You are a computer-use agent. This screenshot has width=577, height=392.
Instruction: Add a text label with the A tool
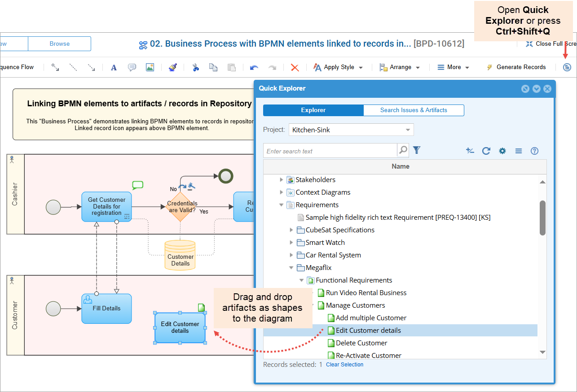[114, 67]
